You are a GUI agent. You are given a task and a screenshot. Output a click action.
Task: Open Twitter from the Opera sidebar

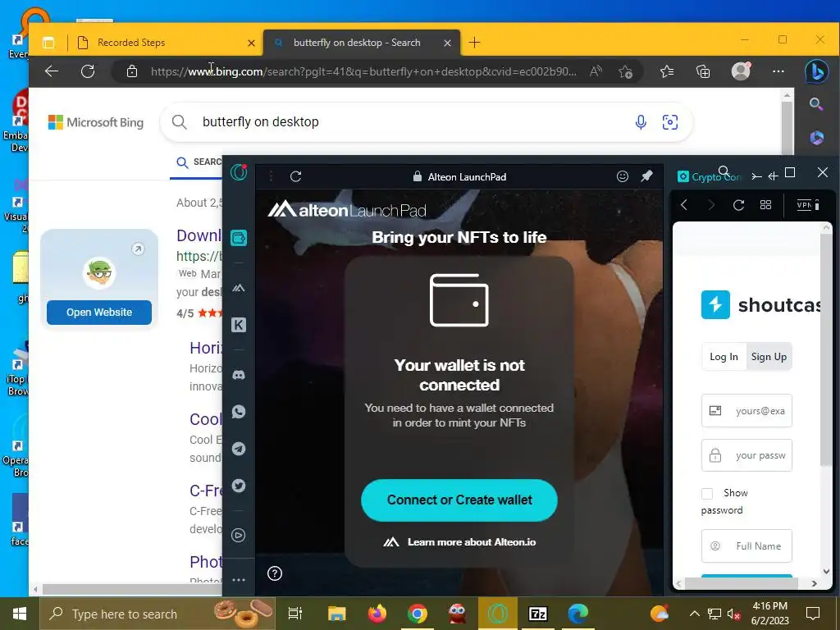[x=239, y=486]
